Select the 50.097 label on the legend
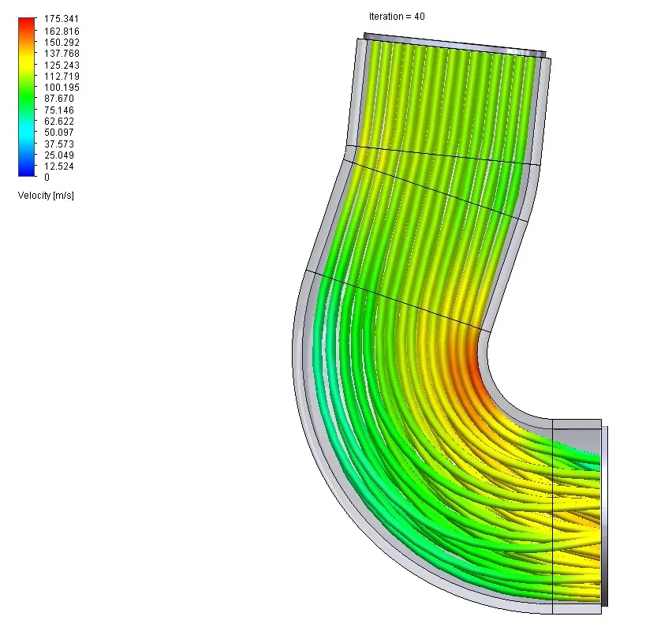 point(60,133)
